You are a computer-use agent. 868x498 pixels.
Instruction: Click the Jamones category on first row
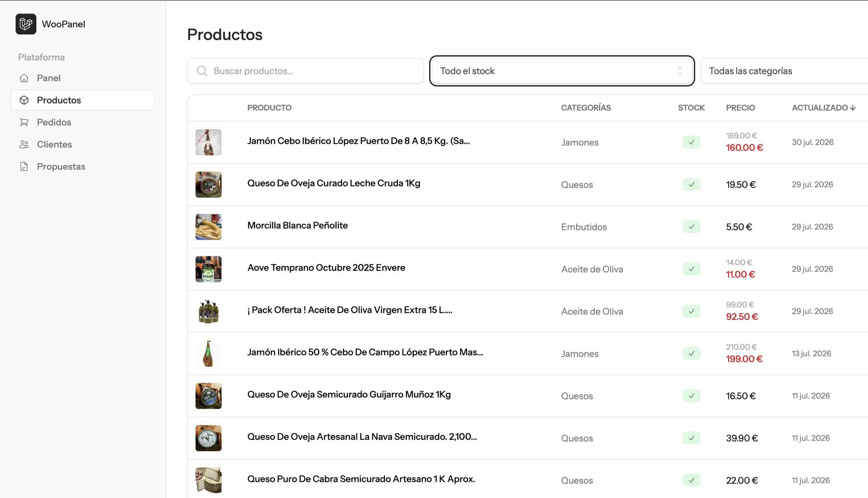point(580,143)
